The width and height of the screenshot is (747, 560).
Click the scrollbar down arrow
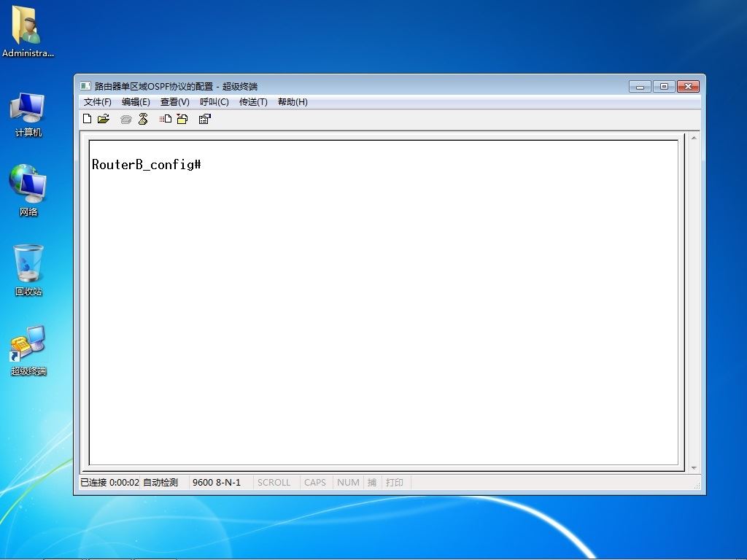tap(694, 468)
